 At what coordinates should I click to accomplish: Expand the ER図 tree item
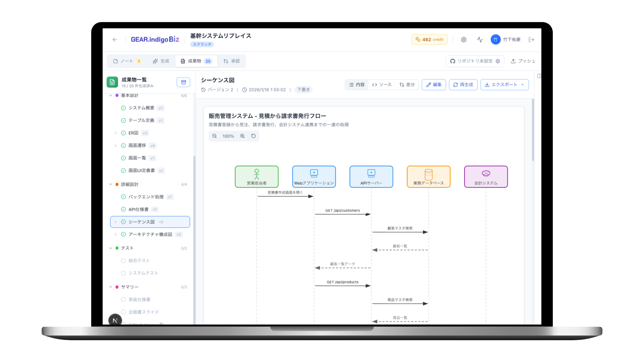(x=115, y=133)
